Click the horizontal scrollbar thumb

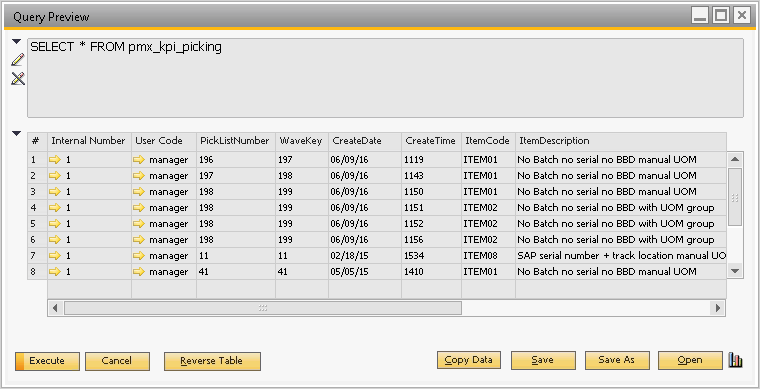point(263,308)
